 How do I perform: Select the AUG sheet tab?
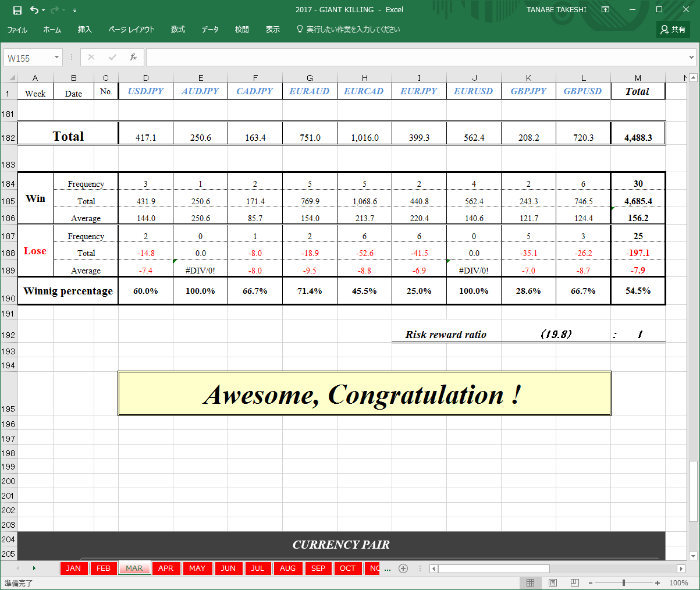point(288,568)
